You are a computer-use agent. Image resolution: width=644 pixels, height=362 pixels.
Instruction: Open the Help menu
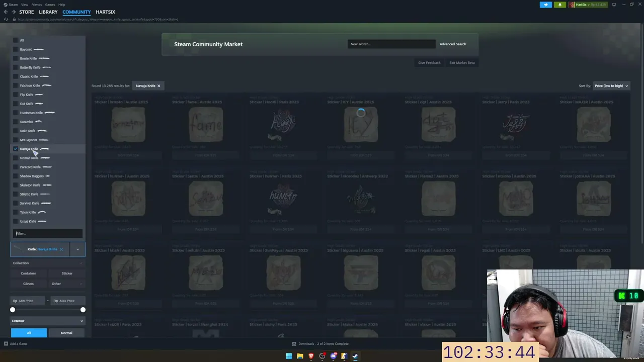tap(61, 5)
